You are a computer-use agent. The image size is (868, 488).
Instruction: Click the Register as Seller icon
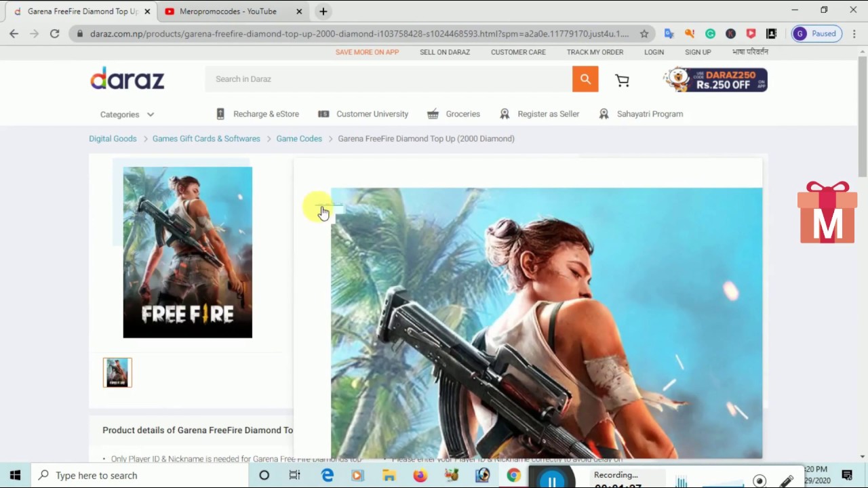(505, 114)
